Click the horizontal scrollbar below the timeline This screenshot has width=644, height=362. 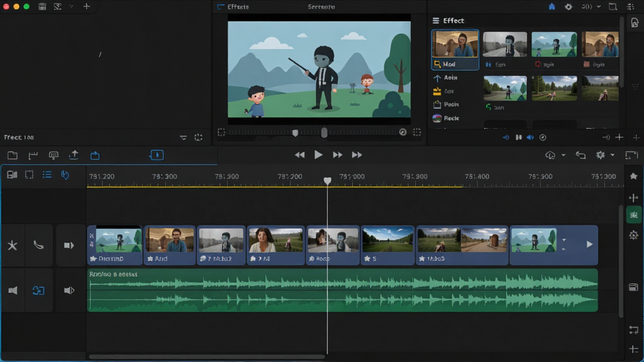[x=206, y=357]
